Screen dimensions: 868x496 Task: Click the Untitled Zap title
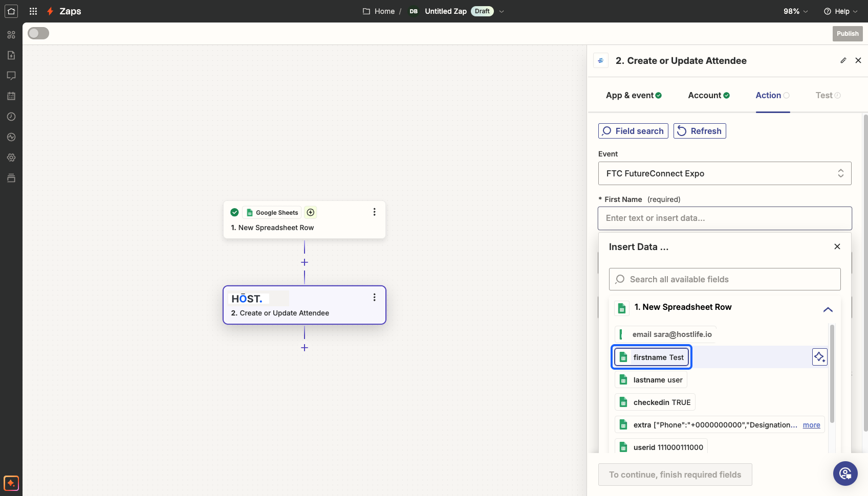tap(446, 11)
